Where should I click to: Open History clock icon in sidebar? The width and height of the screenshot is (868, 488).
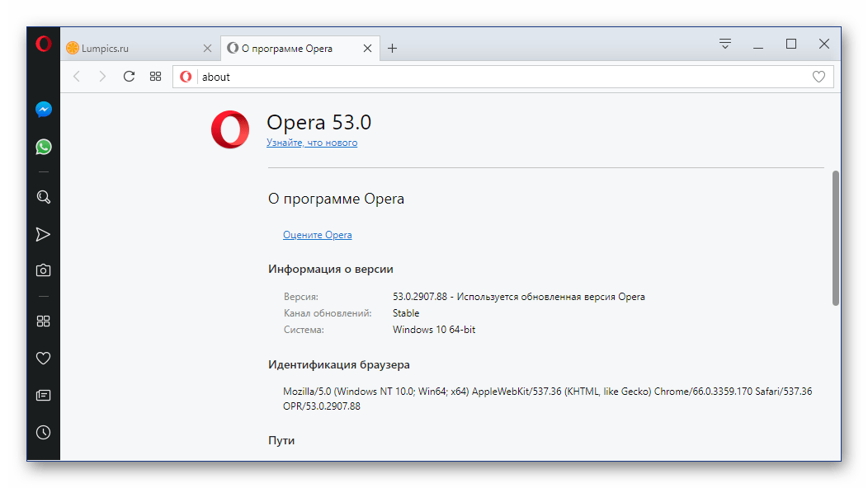coord(44,432)
